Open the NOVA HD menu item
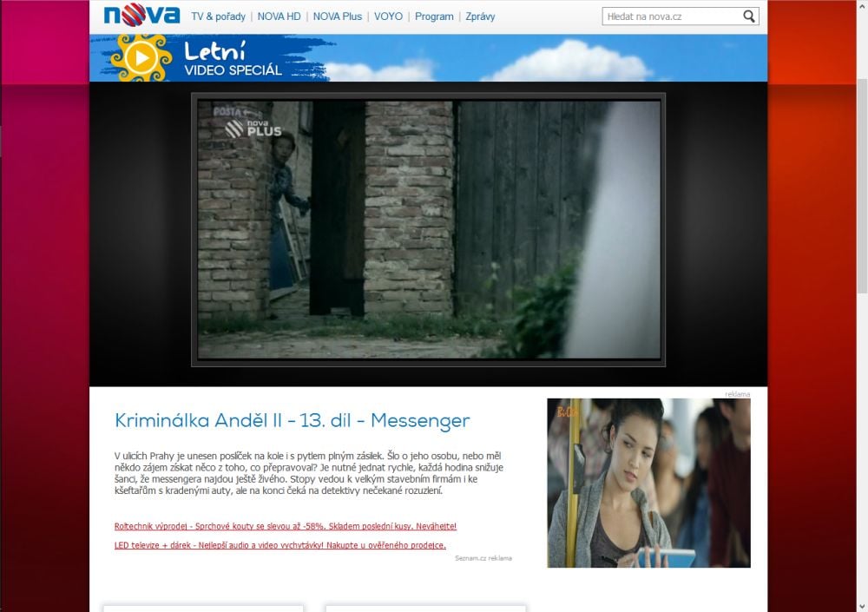Screen dimensions: 868x612 tap(279, 16)
